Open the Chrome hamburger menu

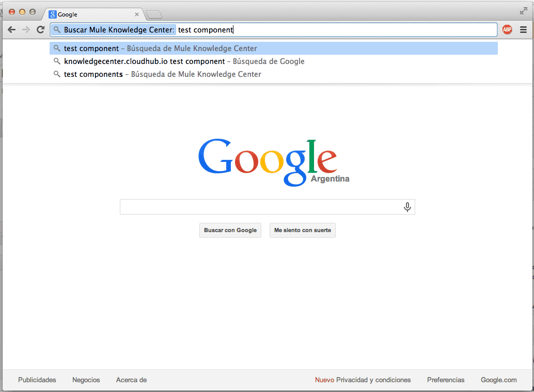coord(523,29)
